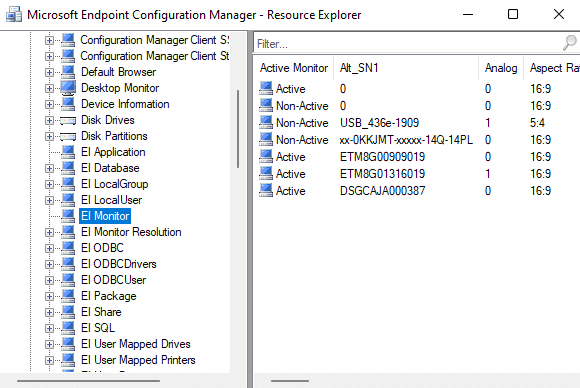Click the Desktop Monitor tree icon
580x388 pixels.
coord(68,88)
